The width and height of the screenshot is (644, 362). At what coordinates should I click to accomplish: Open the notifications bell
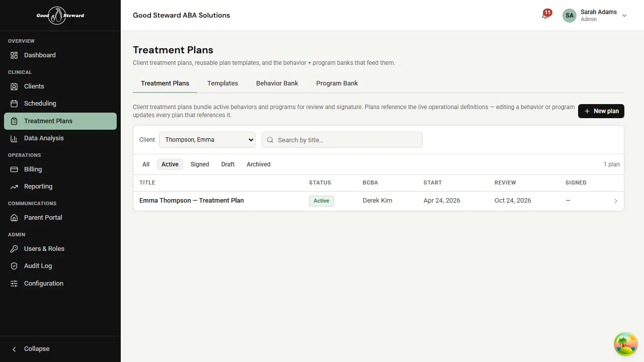point(545,16)
